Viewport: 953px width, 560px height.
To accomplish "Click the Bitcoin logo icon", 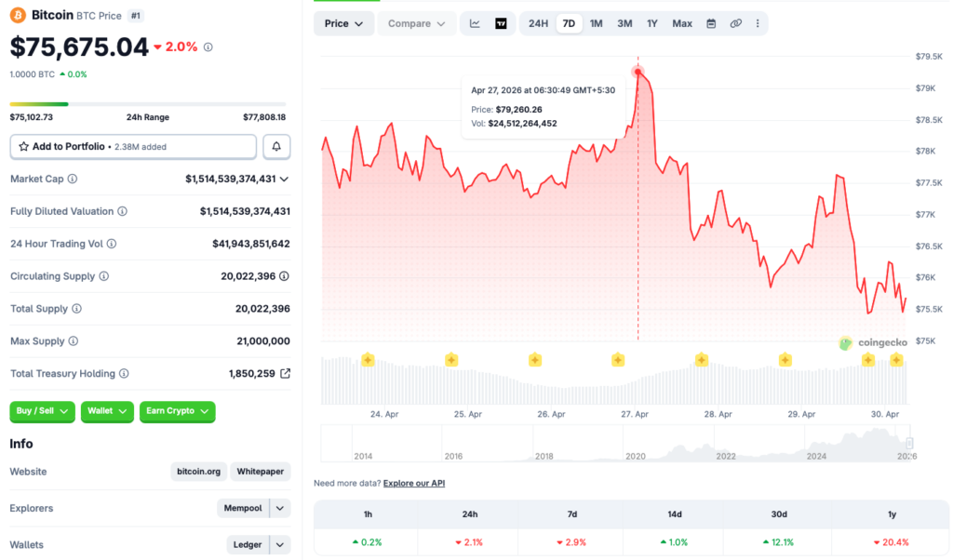I will [18, 15].
